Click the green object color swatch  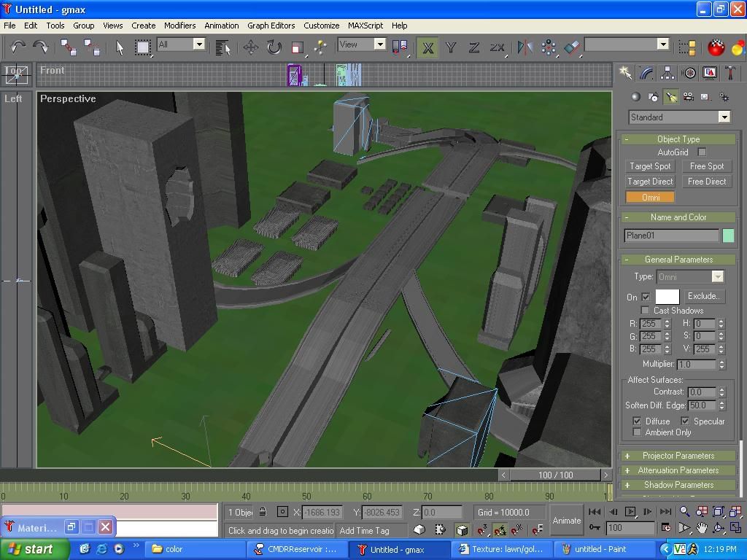click(728, 236)
